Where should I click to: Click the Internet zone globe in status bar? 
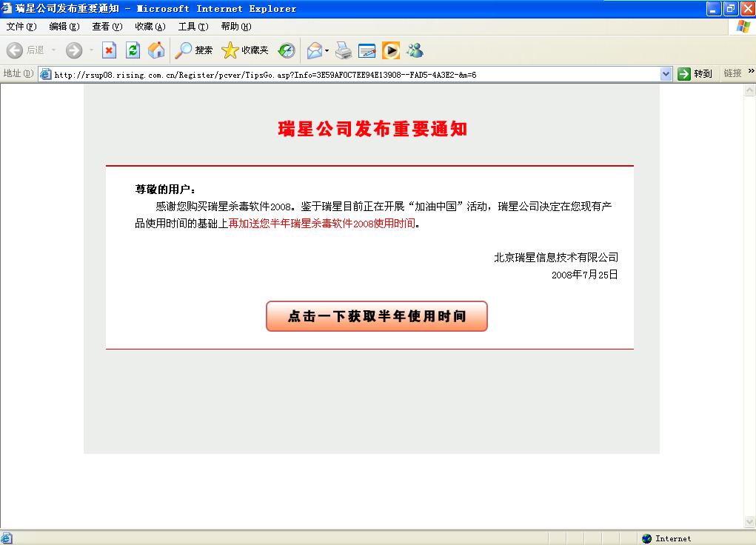(x=647, y=539)
